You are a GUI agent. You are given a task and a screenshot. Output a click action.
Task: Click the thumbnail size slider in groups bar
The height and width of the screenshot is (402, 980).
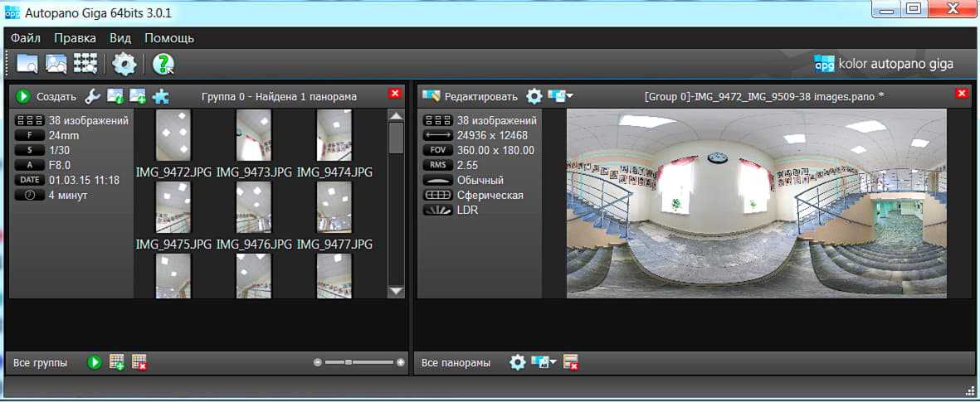(x=358, y=362)
